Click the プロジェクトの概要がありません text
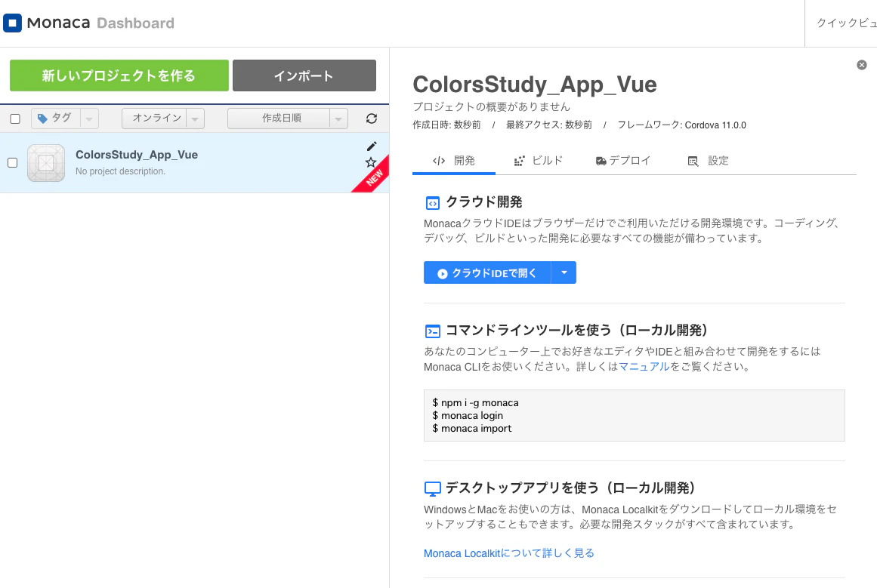Image resolution: width=877 pixels, height=588 pixels. tap(492, 106)
